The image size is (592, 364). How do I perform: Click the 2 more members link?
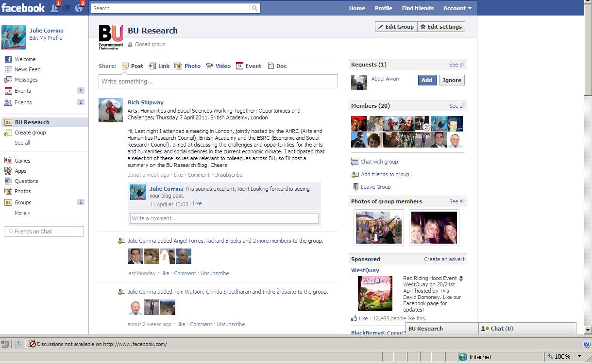coord(272,241)
